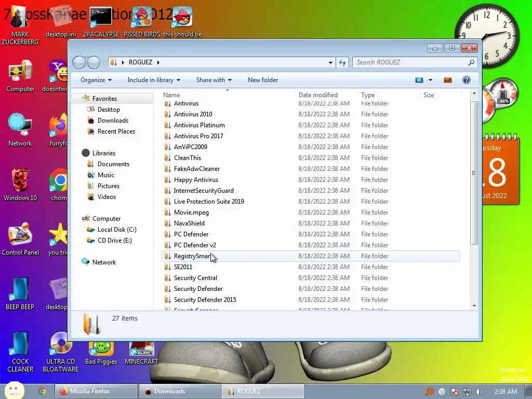Open the Share with dropdown
The image size is (532, 399).
[x=214, y=80]
